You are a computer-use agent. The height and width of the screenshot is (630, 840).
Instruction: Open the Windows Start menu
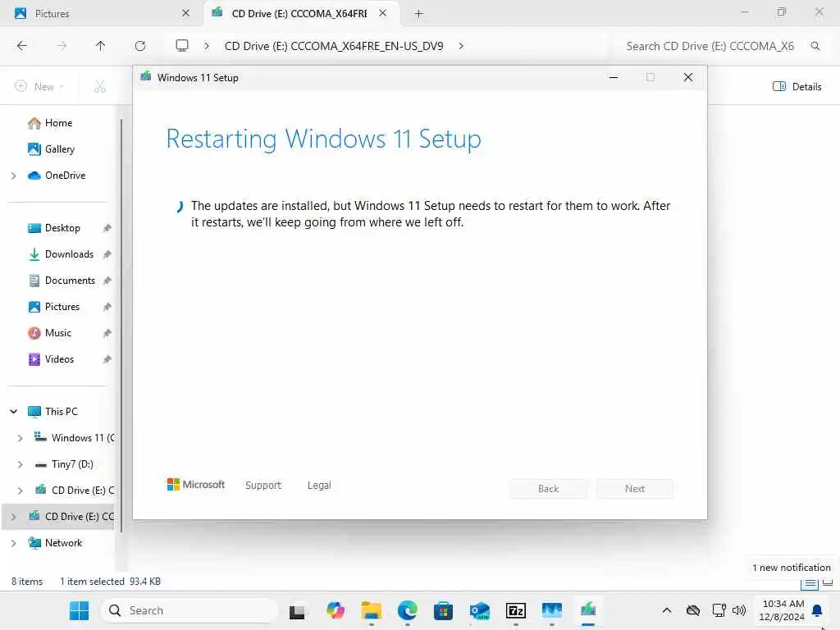80,610
